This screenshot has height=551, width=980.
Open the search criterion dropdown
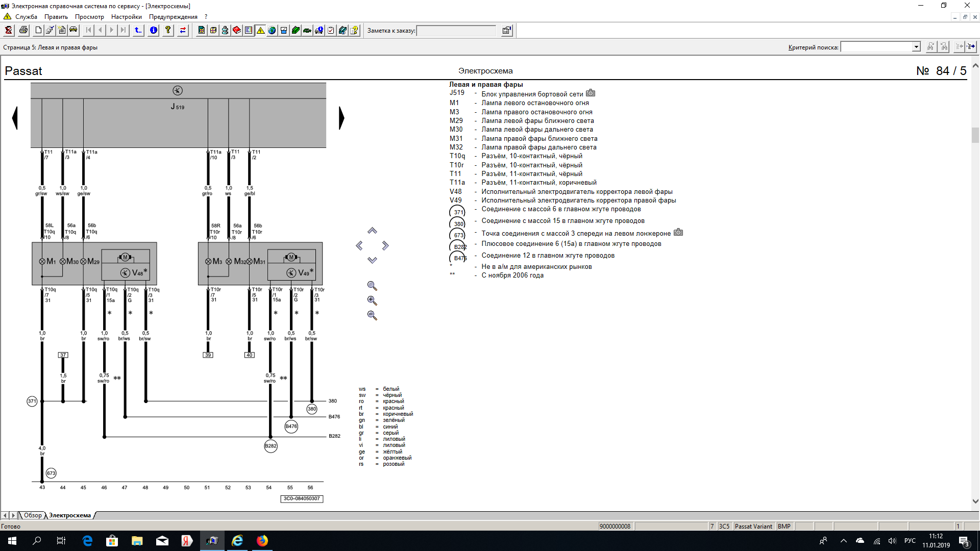tap(916, 47)
